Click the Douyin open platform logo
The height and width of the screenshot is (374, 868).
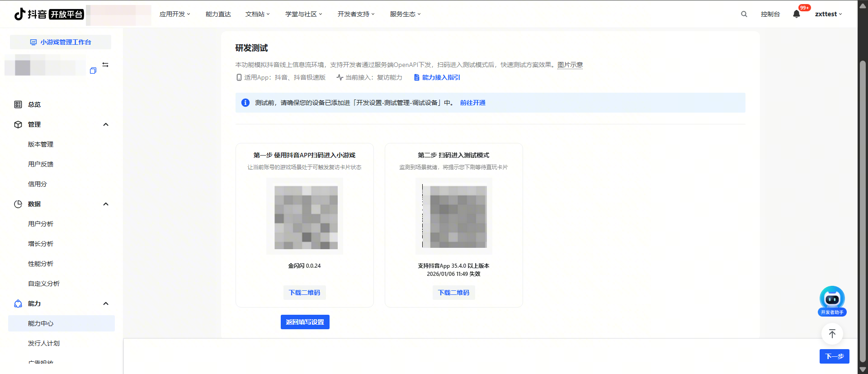(49, 14)
